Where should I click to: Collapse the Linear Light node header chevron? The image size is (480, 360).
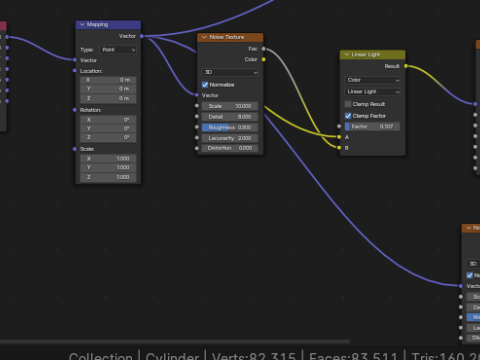347,54
